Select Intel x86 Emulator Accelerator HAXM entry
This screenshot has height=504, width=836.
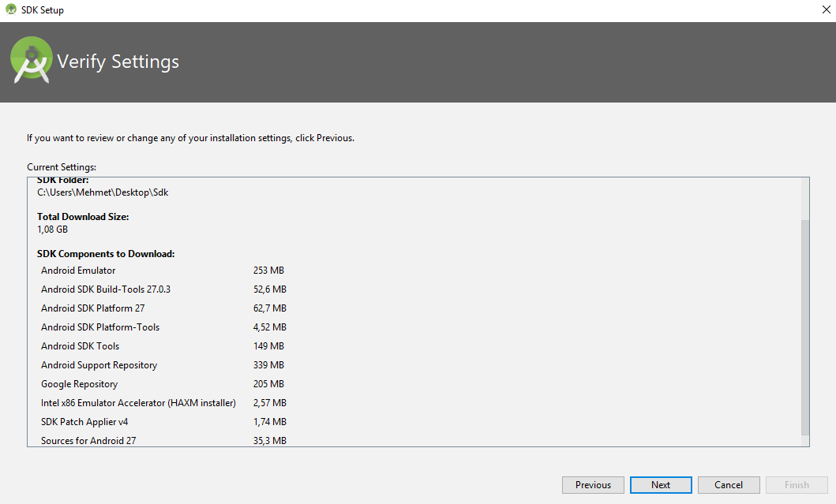[x=138, y=403]
